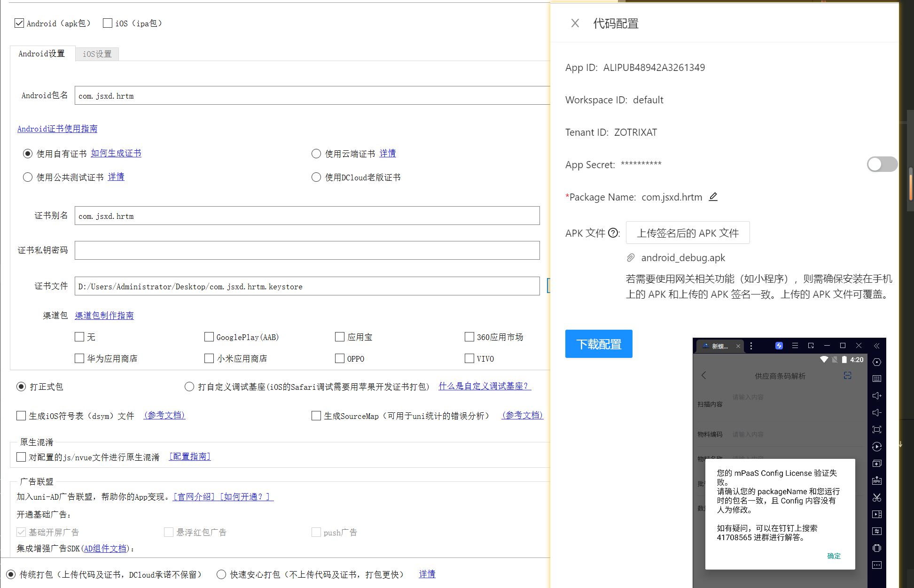Tap 确定 in mPaaS license dialog

click(834, 556)
